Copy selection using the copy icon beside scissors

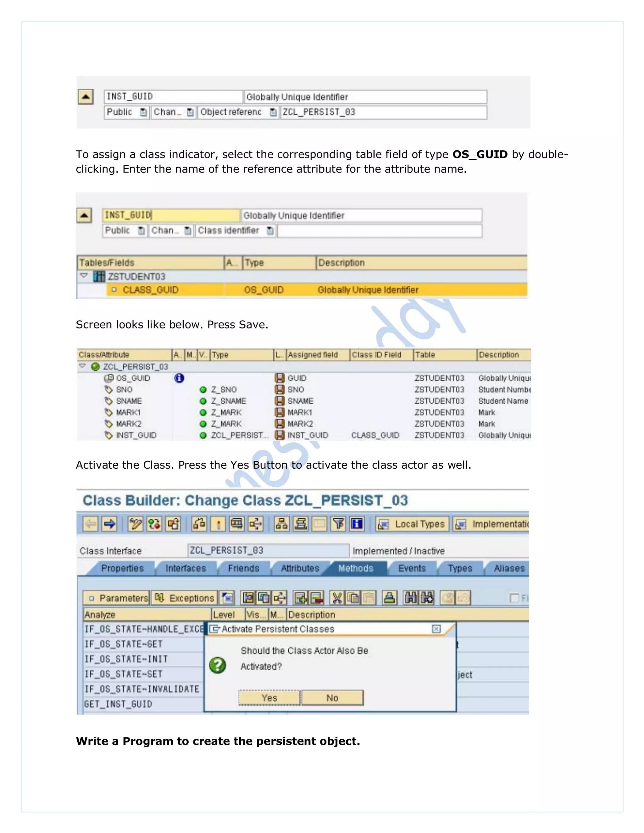pyautogui.click(x=353, y=598)
